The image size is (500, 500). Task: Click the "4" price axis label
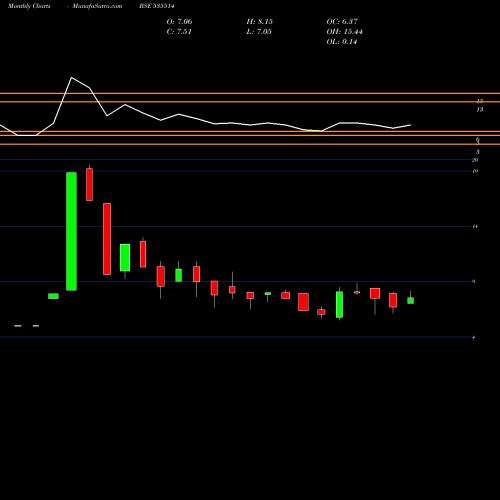click(x=474, y=337)
